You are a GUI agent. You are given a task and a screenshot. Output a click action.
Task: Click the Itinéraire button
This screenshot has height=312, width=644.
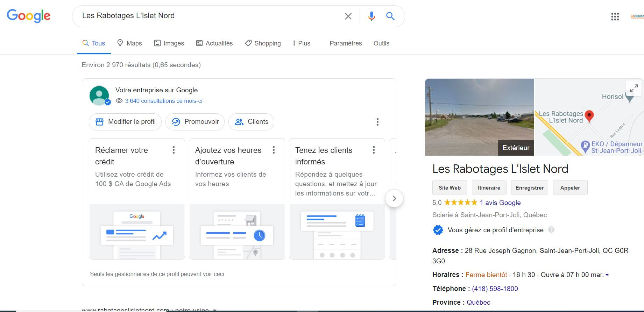click(489, 187)
